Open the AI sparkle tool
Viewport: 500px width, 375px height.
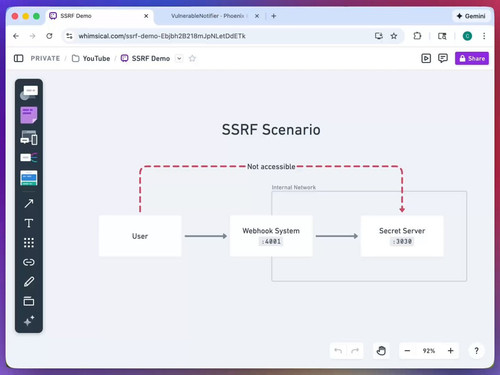(29, 321)
